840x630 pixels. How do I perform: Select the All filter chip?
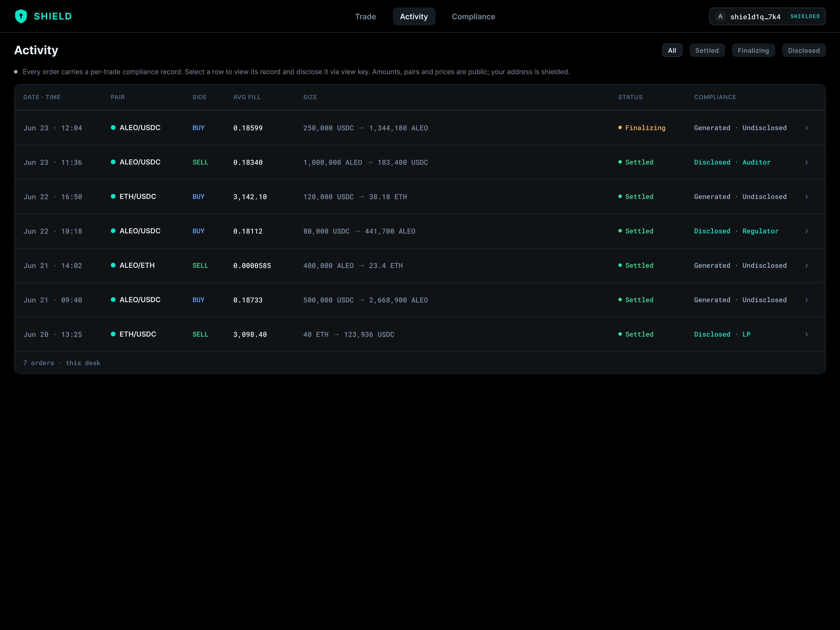pyautogui.click(x=672, y=51)
